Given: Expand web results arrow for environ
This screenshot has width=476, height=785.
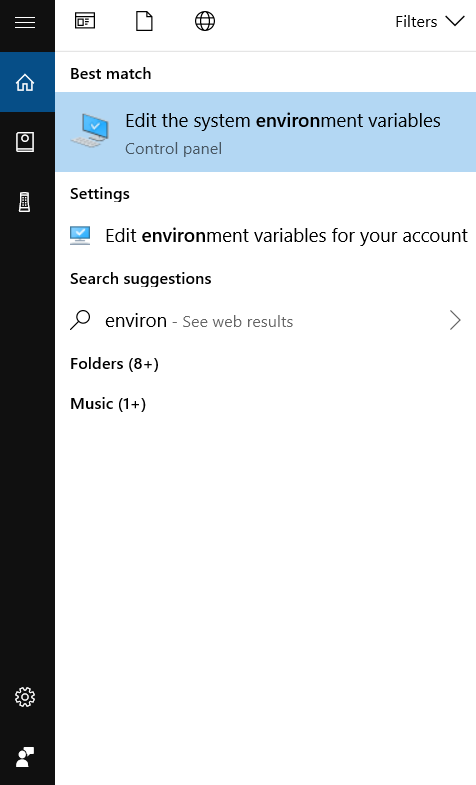Looking at the screenshot, I should point(455,320).
